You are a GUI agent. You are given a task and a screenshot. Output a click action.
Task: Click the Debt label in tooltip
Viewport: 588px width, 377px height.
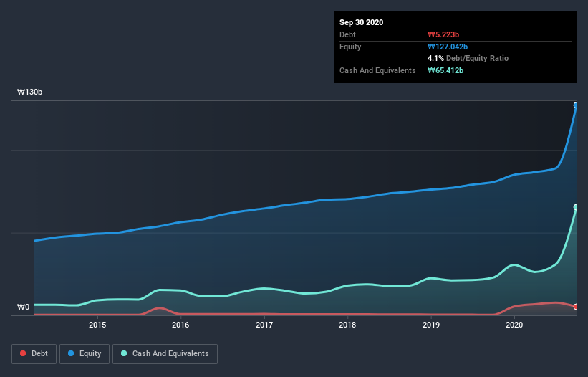click(347, 34)
